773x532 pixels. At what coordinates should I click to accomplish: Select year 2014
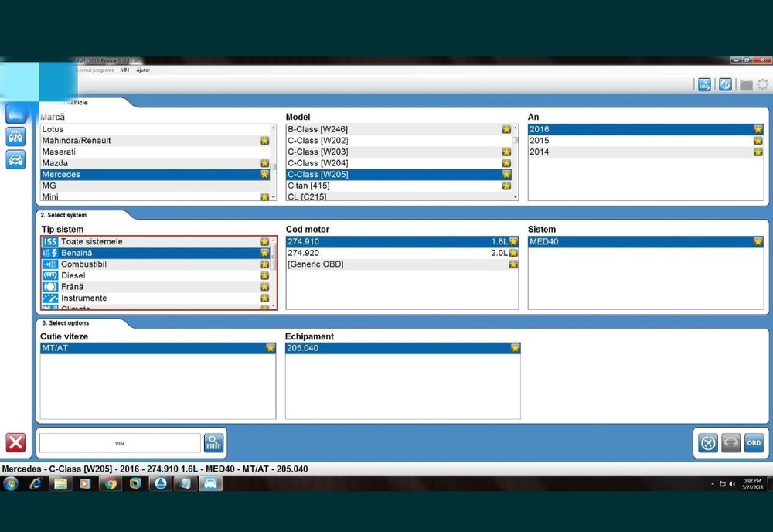[645, 152]
